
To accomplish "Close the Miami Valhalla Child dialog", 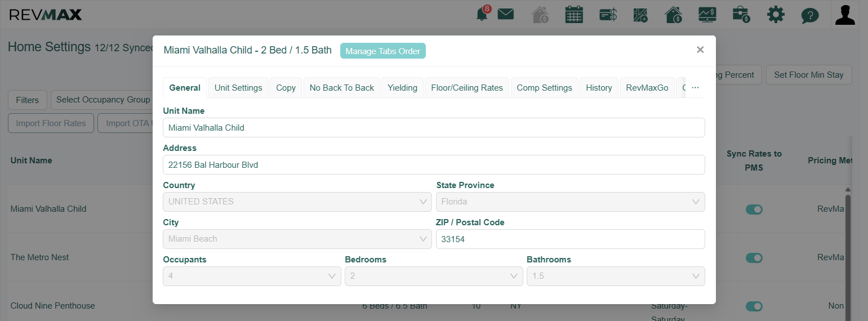I will click(x=700, y=50).
